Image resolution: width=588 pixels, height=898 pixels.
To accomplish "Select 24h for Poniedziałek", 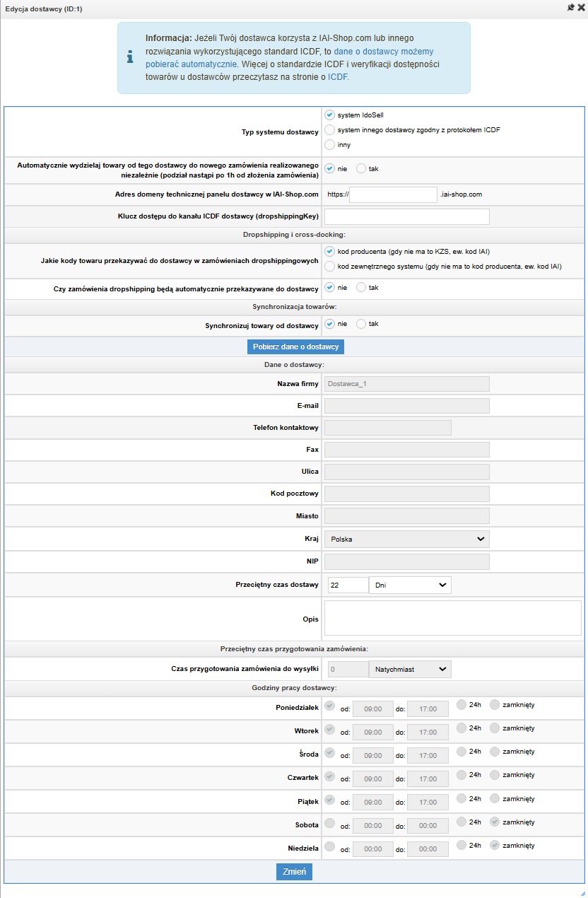I will 461,704.
